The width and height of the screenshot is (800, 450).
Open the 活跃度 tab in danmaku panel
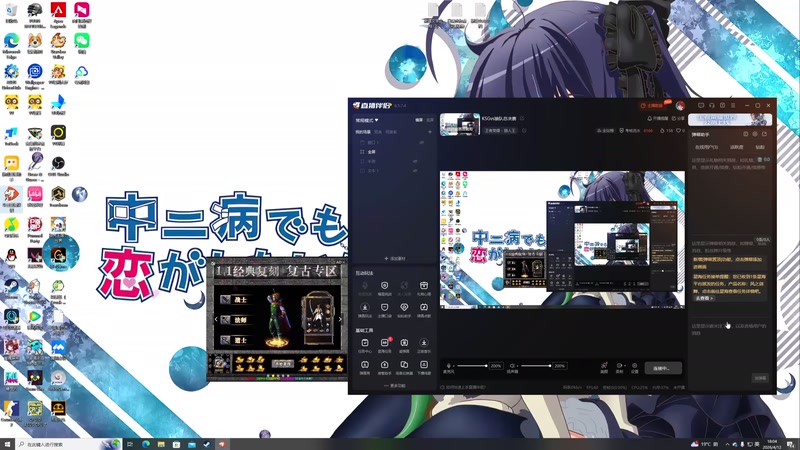coord(736,147)
